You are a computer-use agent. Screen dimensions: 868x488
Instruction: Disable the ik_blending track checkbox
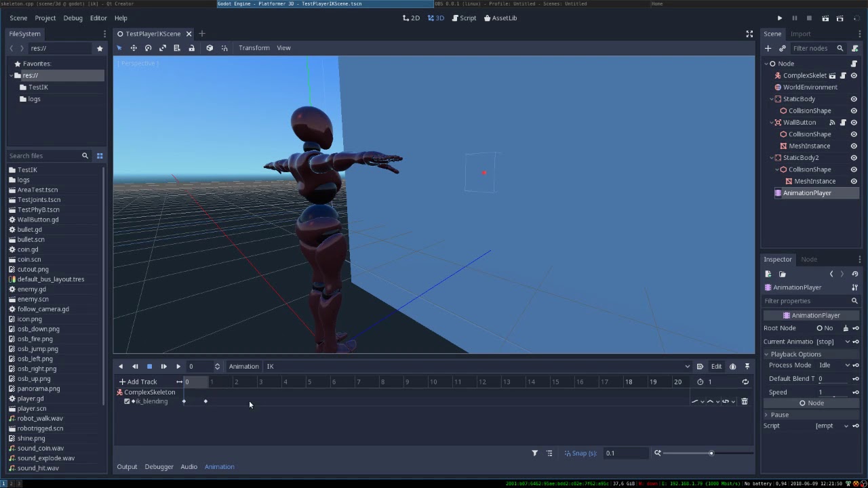pos(127,401)
